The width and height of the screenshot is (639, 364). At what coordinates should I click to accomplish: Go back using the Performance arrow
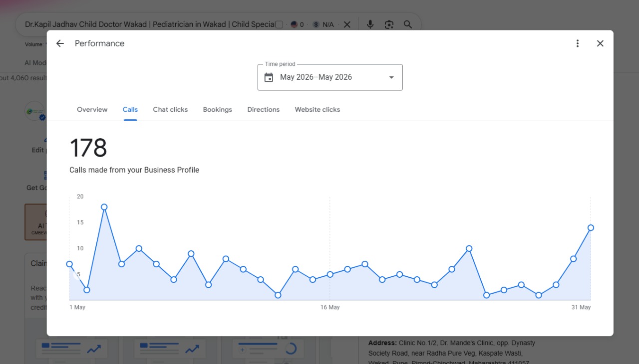click(x=60, y=43)
